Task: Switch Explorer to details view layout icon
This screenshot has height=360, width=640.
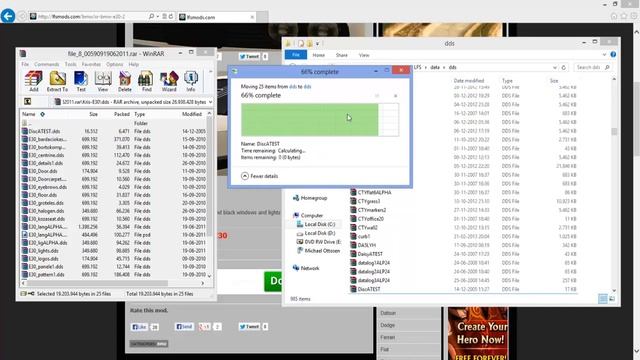Action: [602, 299]
